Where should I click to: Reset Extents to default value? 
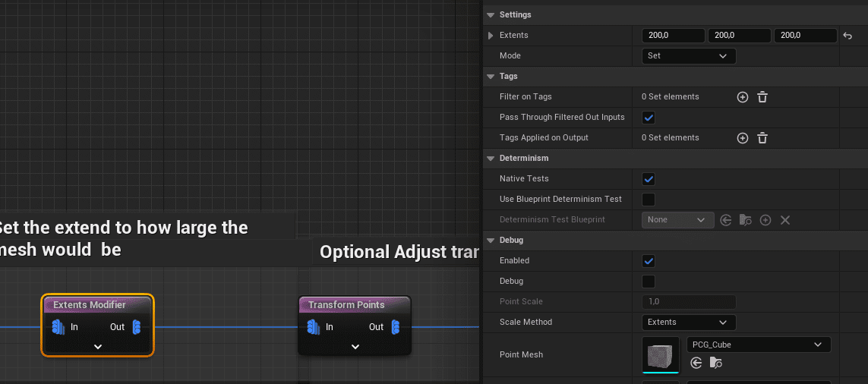click(847, 36)
